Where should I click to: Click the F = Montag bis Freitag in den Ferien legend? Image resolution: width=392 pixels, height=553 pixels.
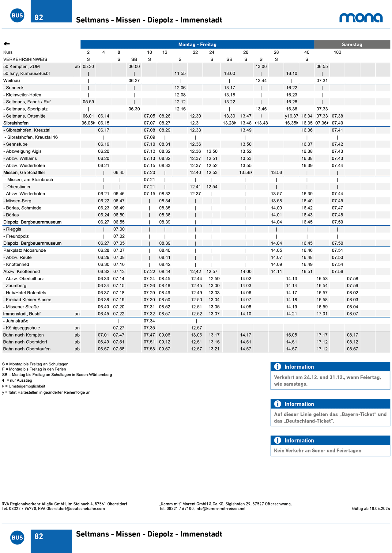pos(34,369)
